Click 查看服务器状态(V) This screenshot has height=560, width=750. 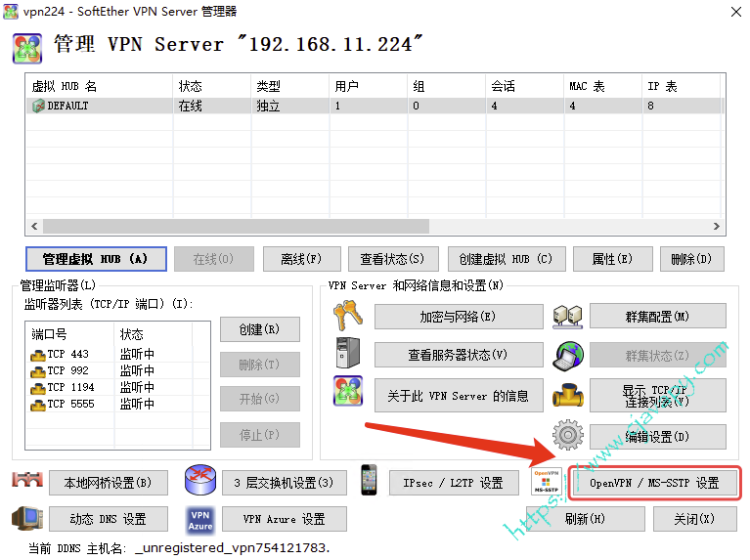[x=459, y=355]
